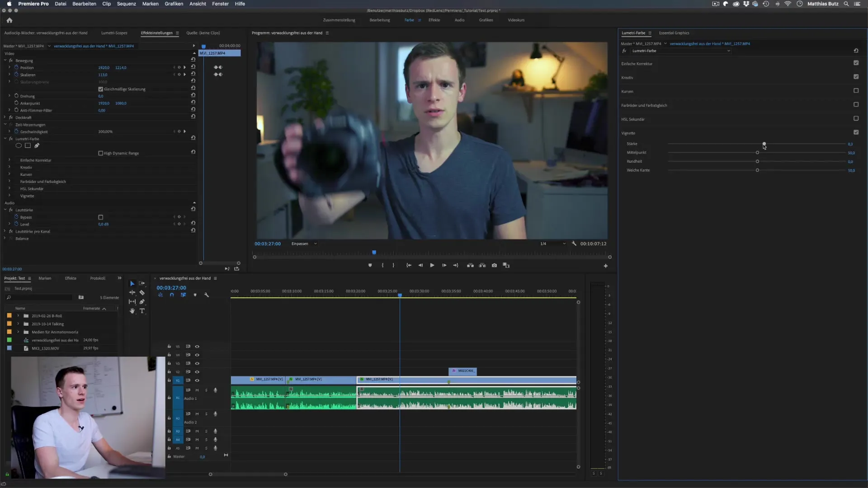Select the Hand tool

coord(132,311)
